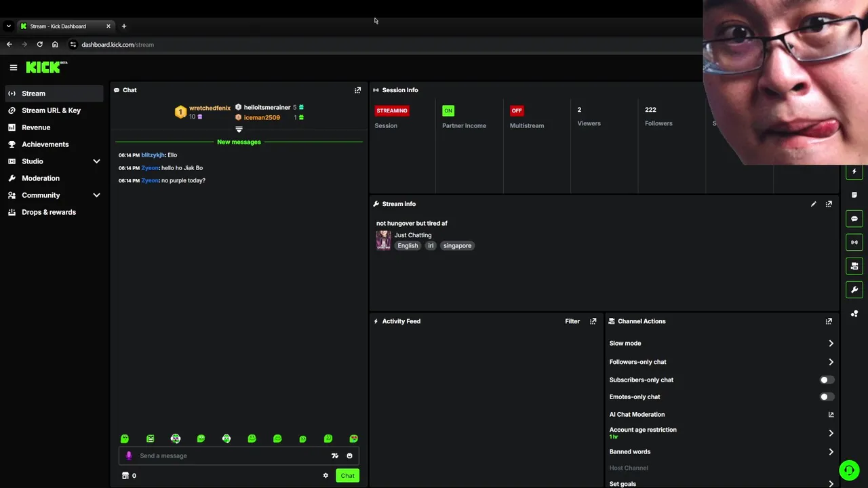Open the Activity Feed Filter
This screenshot has height=488, width=868.
(572, 321)
